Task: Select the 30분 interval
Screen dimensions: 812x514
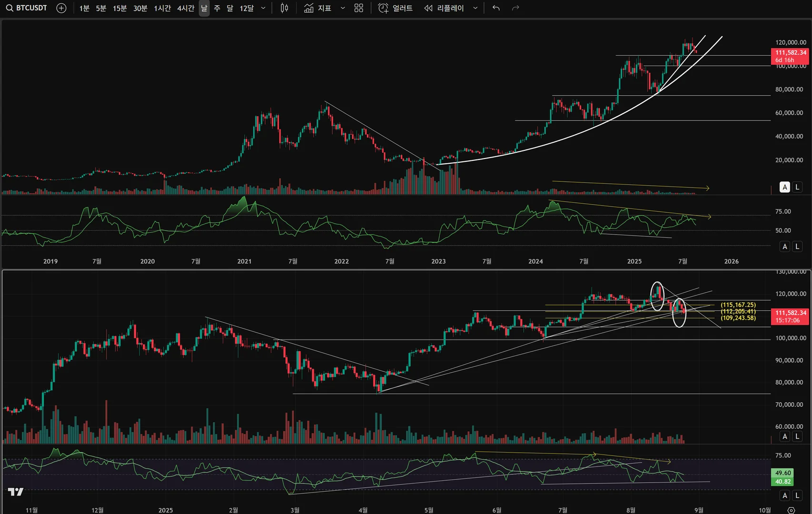Action: coord(140,8)
